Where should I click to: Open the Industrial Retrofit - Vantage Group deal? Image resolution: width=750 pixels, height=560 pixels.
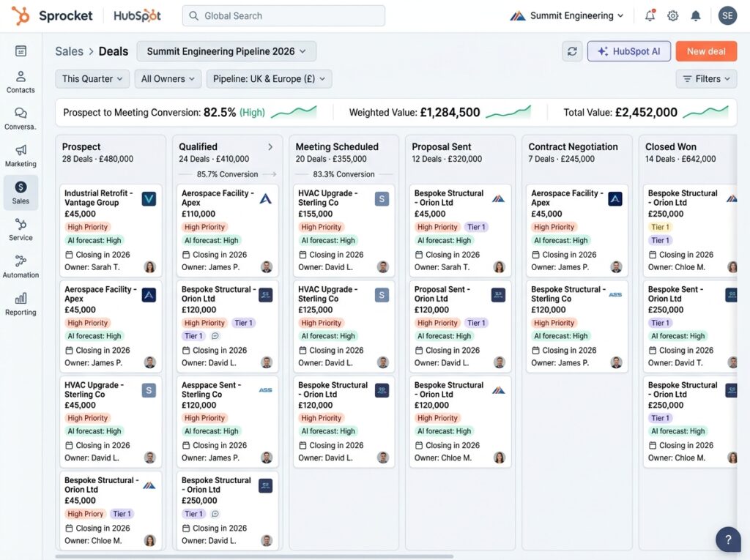(111, 231)
